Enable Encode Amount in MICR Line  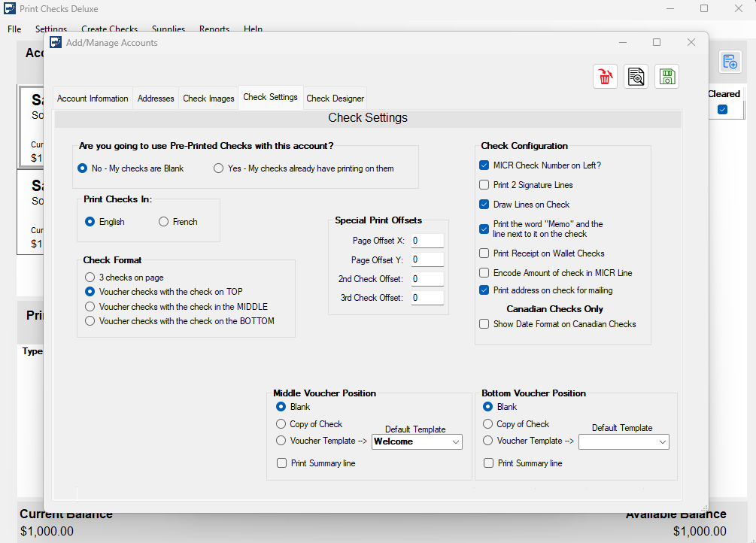pos(483,272)
